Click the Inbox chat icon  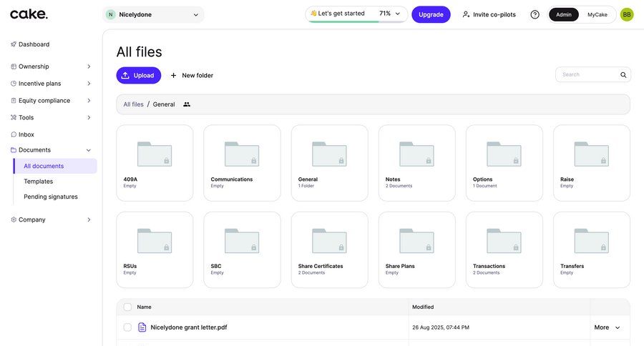click(x=14, y=134)
